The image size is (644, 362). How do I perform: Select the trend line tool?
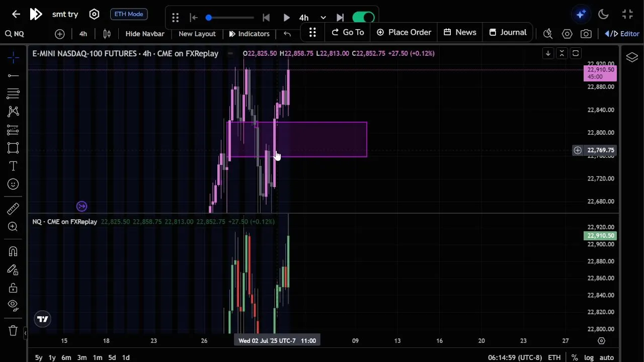(14, 76)
